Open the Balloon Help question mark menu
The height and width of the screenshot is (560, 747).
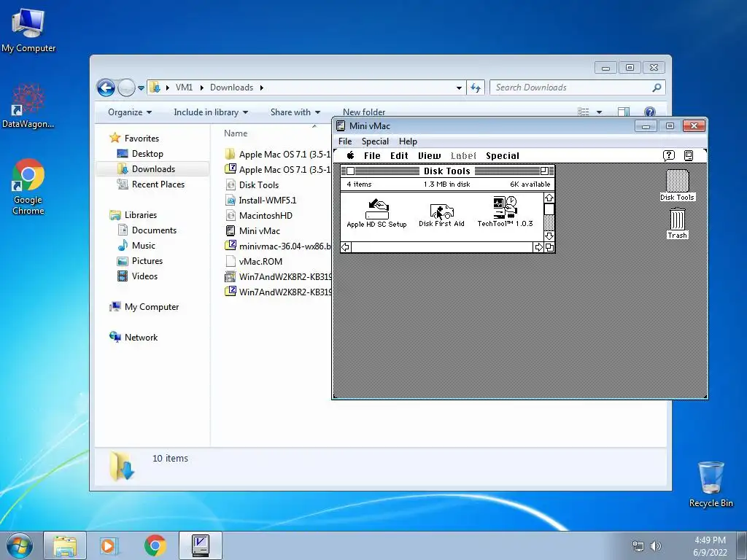(669, 156)
